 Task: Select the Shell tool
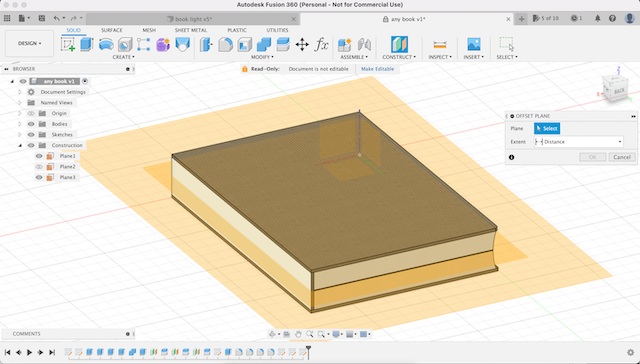tap(244, 44)
